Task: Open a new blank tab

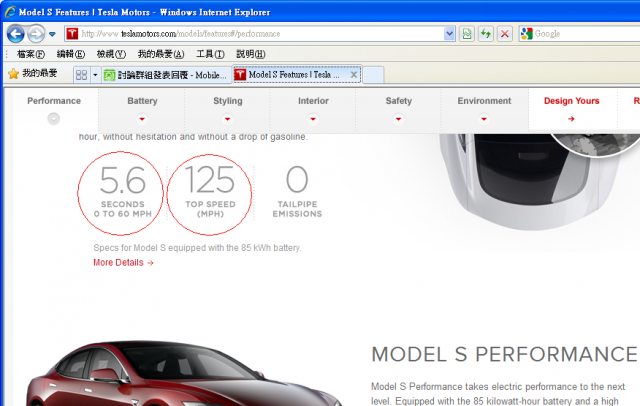Action: (x=373, y=75)
